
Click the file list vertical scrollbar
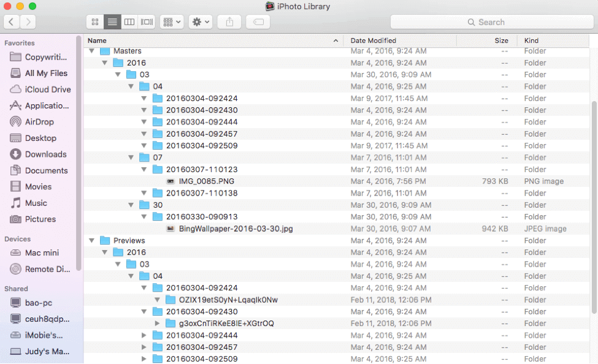(594, 207)
